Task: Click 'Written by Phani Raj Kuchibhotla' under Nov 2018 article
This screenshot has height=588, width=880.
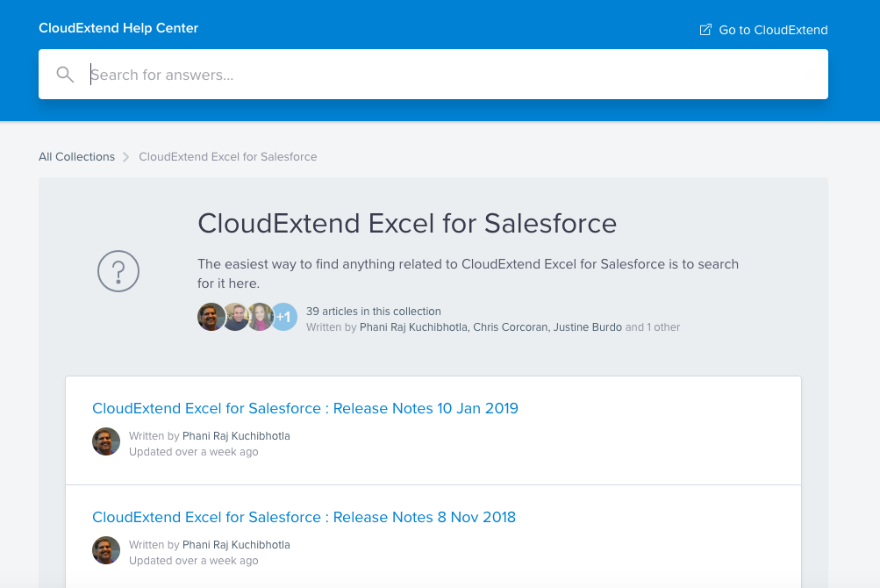Action: [210, 545]
